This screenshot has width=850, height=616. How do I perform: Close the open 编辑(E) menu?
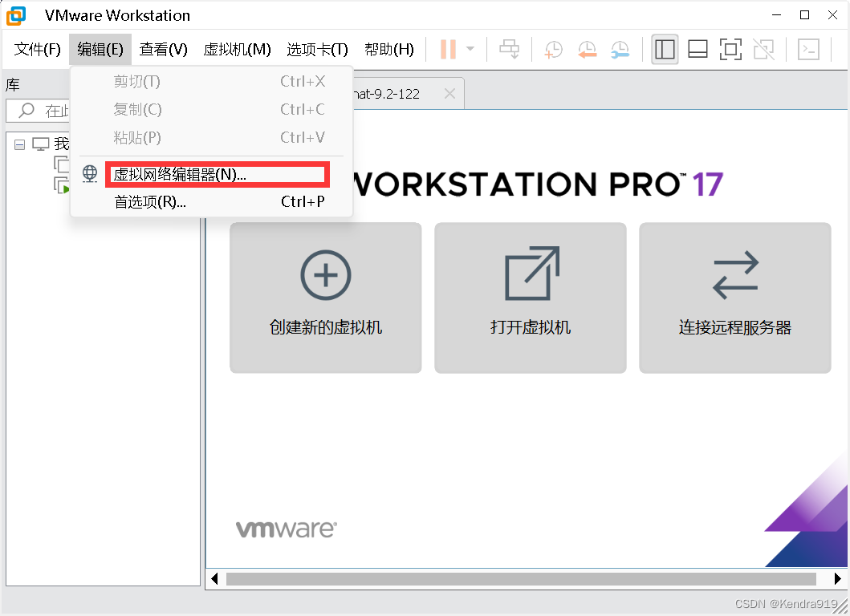tap(100, 49)
